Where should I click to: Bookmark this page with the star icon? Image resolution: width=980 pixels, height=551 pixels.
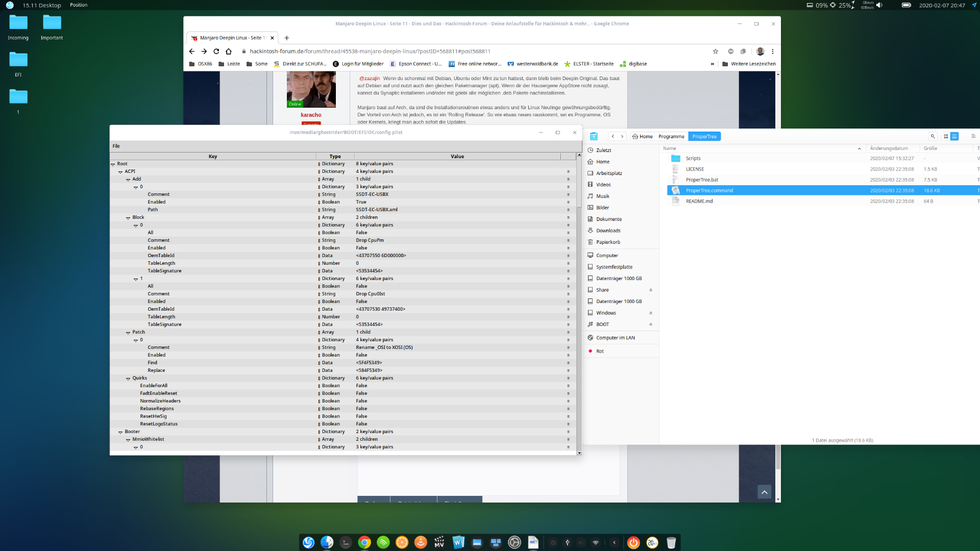pos(716,52)
